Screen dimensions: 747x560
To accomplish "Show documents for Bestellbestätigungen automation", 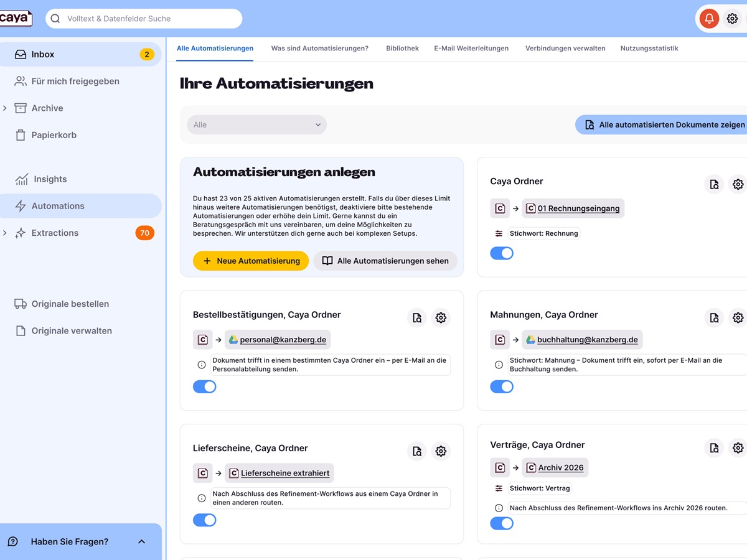I will pos(417,318).
